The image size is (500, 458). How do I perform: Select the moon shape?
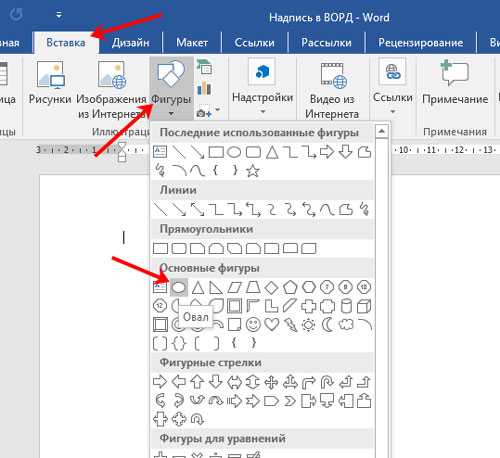tap(327, 324)
